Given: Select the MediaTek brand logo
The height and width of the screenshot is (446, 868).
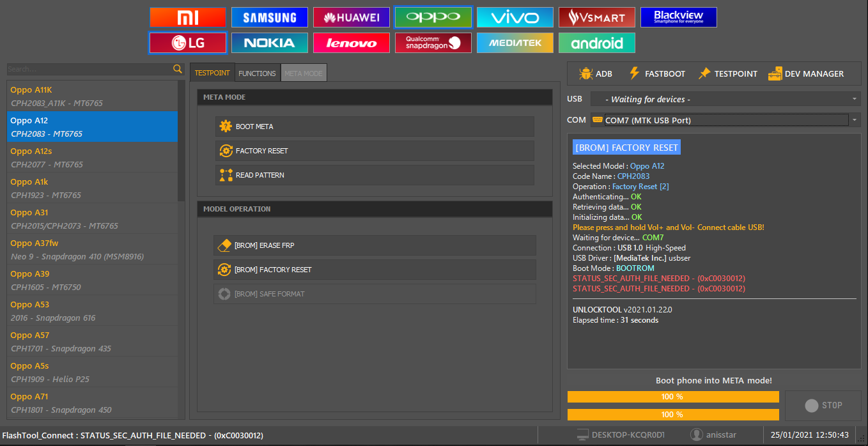Looking at the screenshot, I should click(x=515, y=43).
